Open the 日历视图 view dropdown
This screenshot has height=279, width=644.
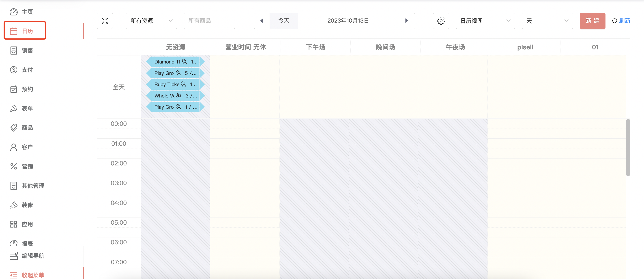click(x=485, y=21)
